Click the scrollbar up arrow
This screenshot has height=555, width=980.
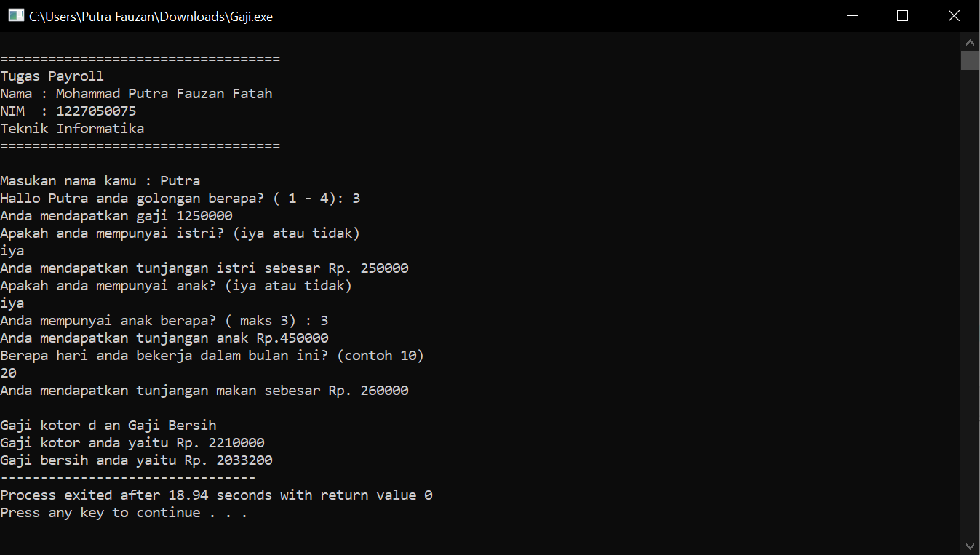tap(971, 41)
